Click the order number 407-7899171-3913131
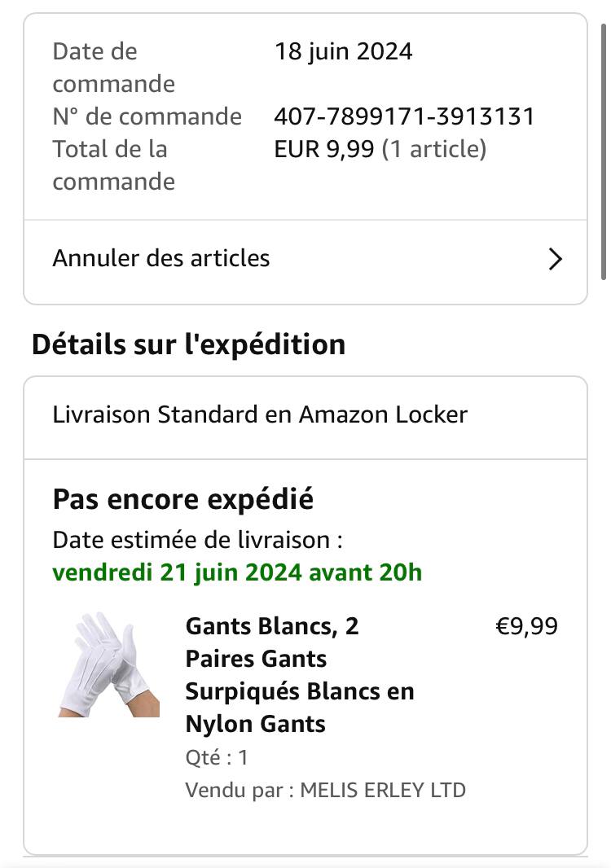This screenshot has height=868, width=611. tap(404, 116)
